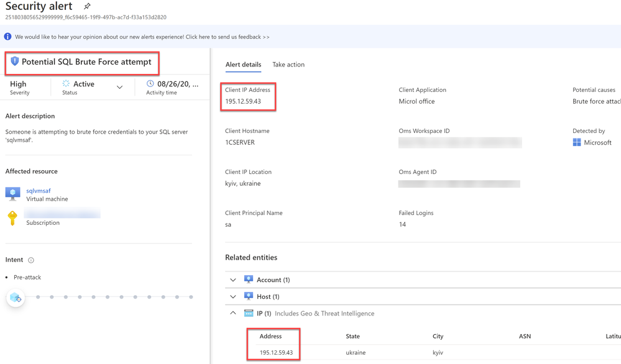The image size is (621, 364).
Task: Open the Active status dropdown
Action: pos(119,88)
